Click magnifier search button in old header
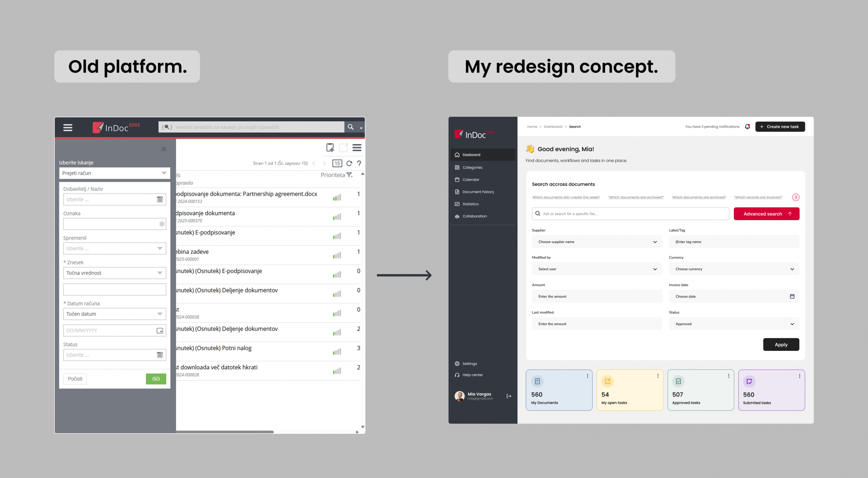 (351, 127)
